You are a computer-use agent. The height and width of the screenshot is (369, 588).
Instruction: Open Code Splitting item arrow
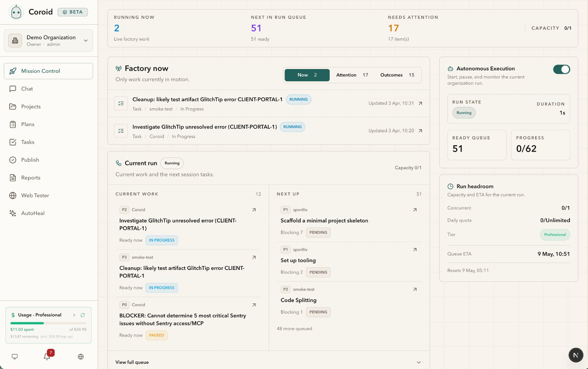(x=415, y=289)
